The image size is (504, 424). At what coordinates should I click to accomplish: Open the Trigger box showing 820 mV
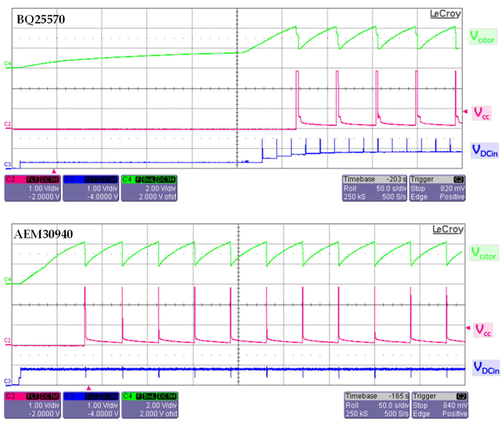[x=437, y=188]
